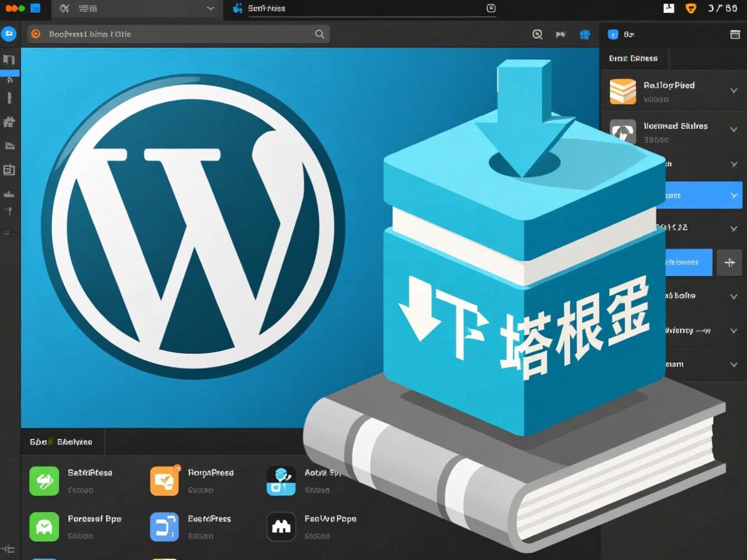Screen dimensions: 747x560
Task: Switch to the Services tab at the top
Action: pos(266,8)
